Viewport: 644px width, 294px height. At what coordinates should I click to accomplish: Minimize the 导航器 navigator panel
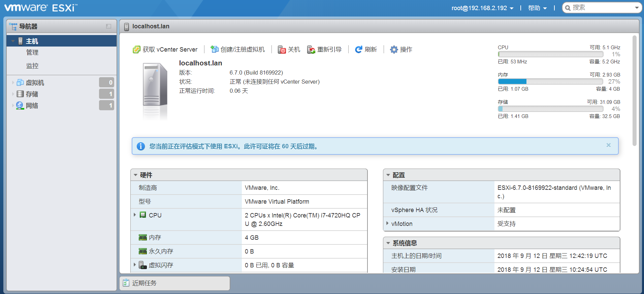coord(108,26)
